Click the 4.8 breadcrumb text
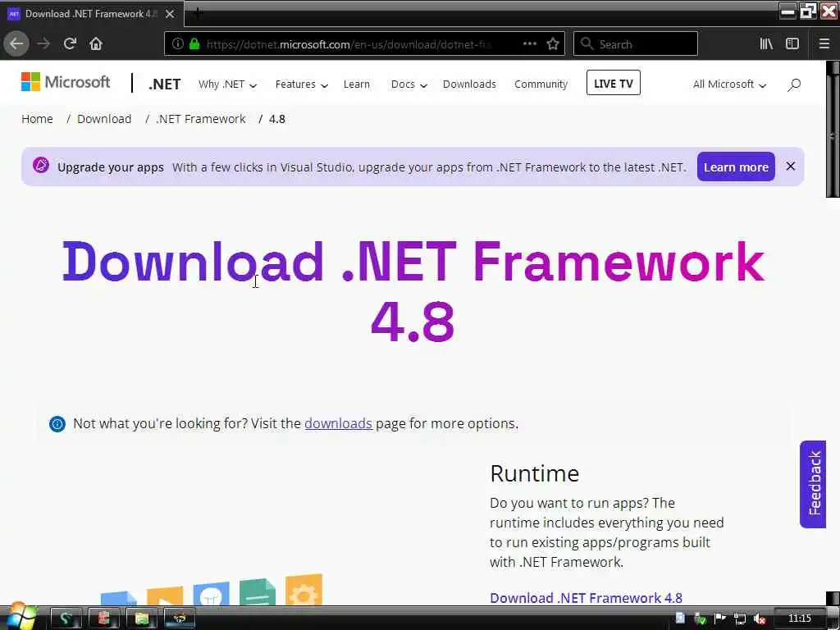This screenshot has width=840, height=630. pyautogui.click(x=277, y=119)
